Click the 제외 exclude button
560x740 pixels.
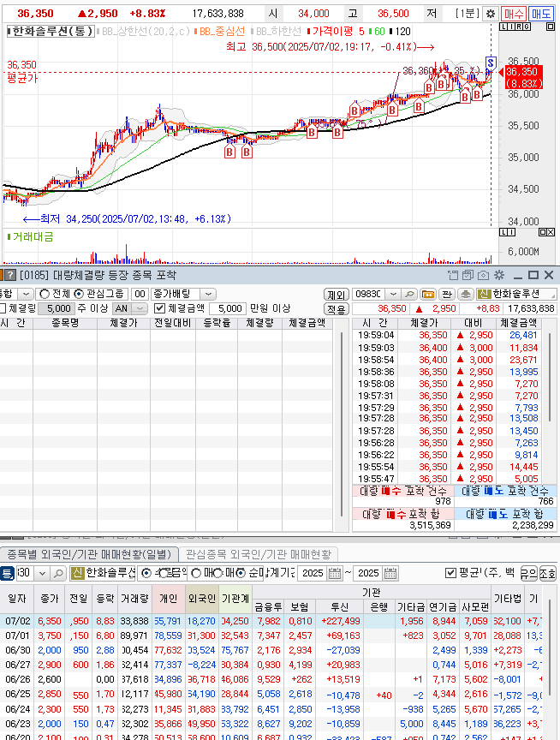[336, 295]
